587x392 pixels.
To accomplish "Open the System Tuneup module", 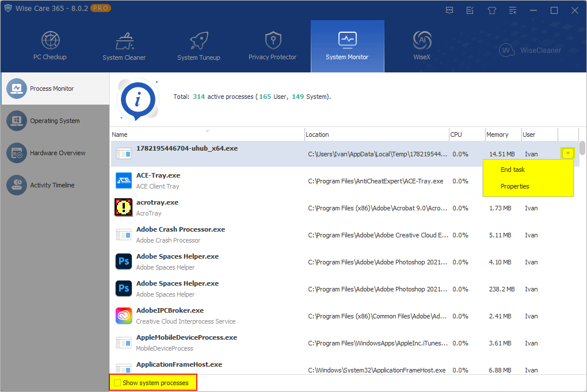I will point(199,46).
